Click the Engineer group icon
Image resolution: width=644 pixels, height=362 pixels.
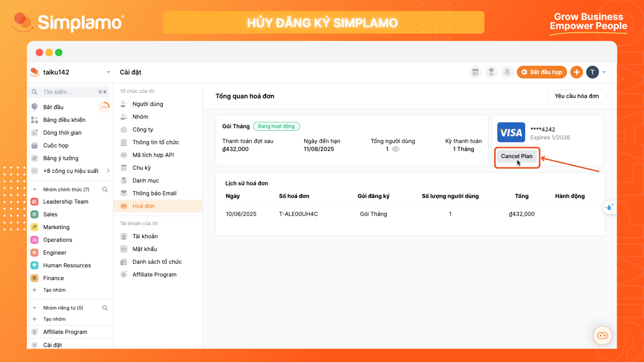tap(35, 252)
